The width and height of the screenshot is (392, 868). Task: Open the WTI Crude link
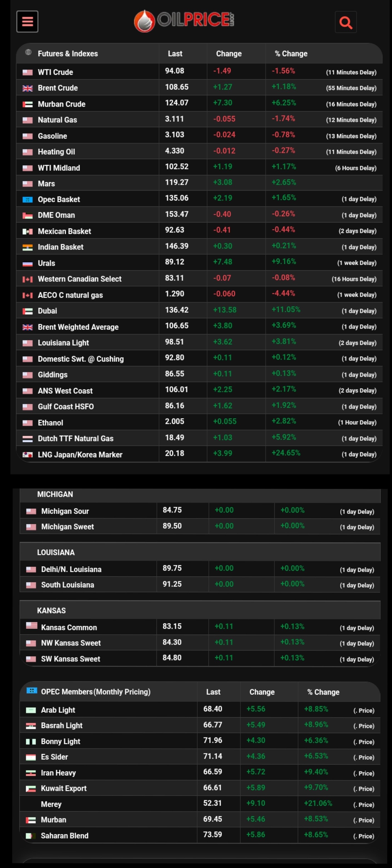coord(55,72)
